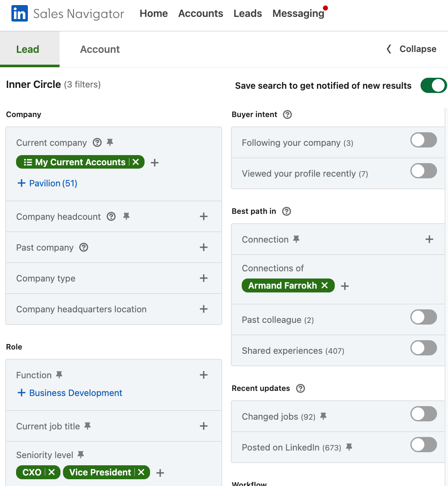
Task: Open Recent updates help icon
Action: coord(300,388)
